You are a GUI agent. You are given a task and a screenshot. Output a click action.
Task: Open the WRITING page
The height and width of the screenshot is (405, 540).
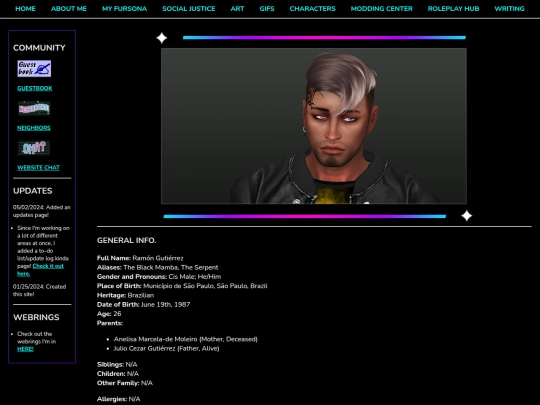509,9
